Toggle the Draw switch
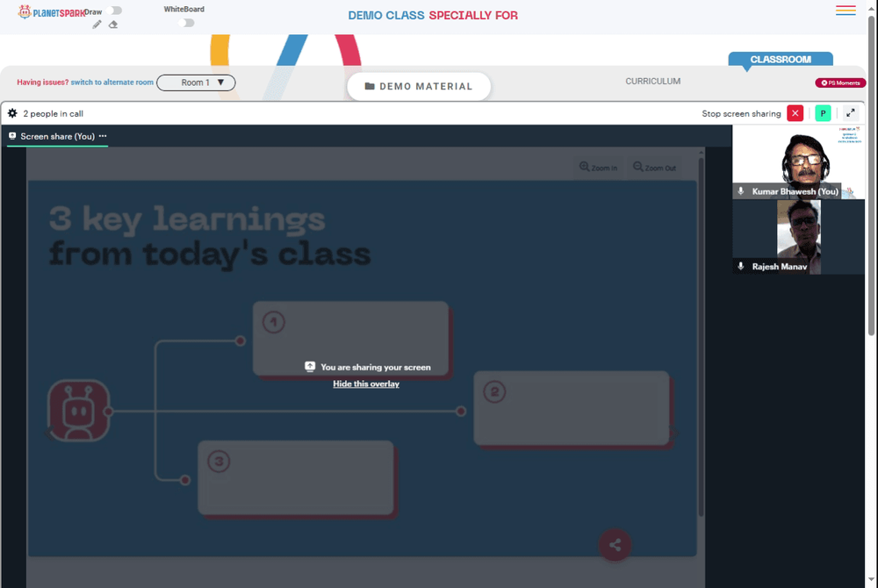 coord(114,11)
